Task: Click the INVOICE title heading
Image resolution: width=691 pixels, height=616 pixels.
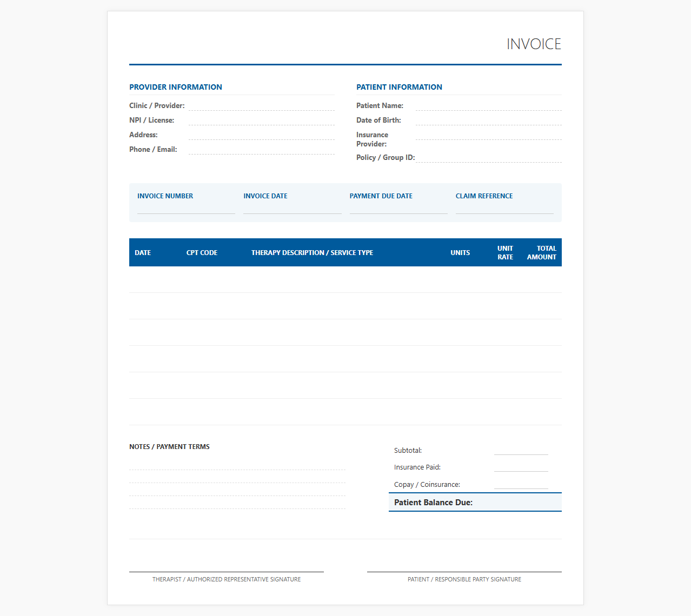Action: pyautogui.click(x=534, y=44)
